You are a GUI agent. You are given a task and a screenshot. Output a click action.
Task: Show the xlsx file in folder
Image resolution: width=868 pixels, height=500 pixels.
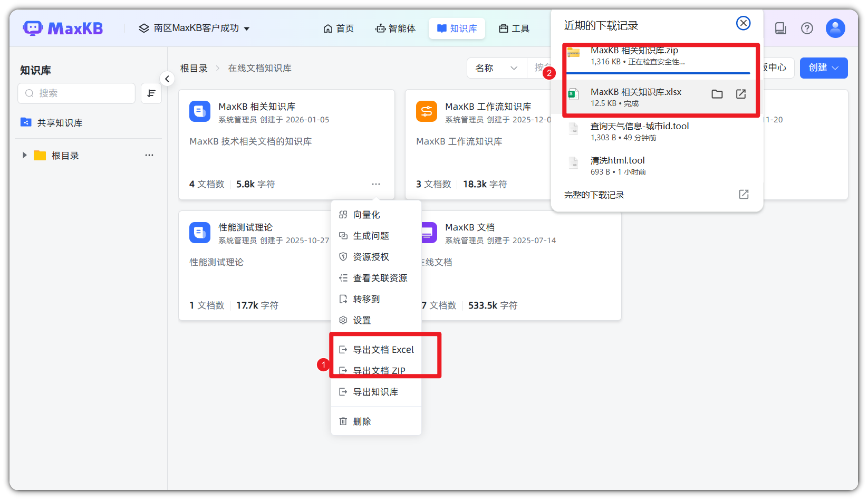[717, 94]
